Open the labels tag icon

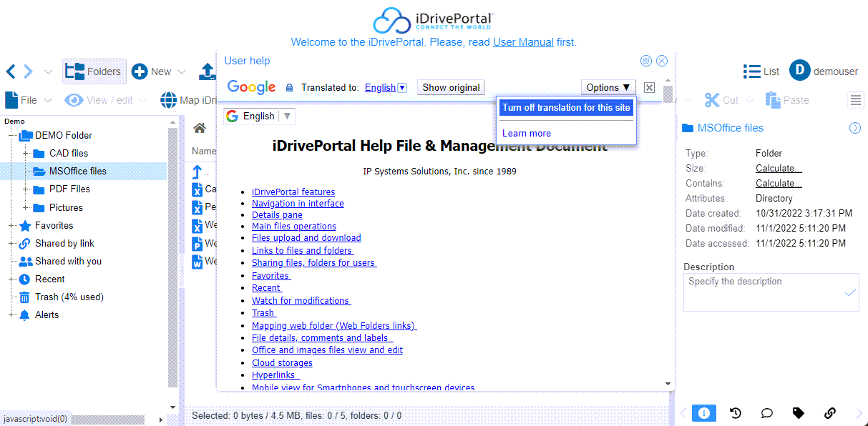(x=798, y=413)
